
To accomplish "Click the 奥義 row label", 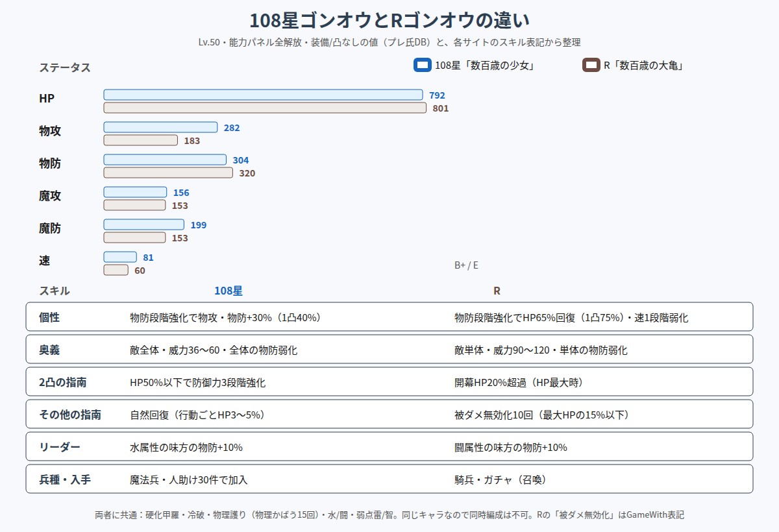I will 49,350.
